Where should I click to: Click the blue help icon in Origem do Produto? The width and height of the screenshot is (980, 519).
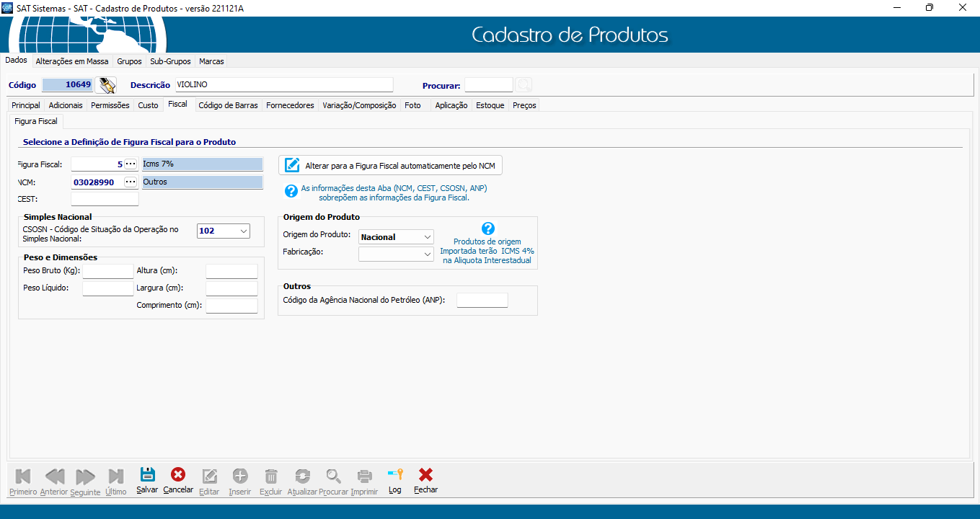click(x=487, y=229)
